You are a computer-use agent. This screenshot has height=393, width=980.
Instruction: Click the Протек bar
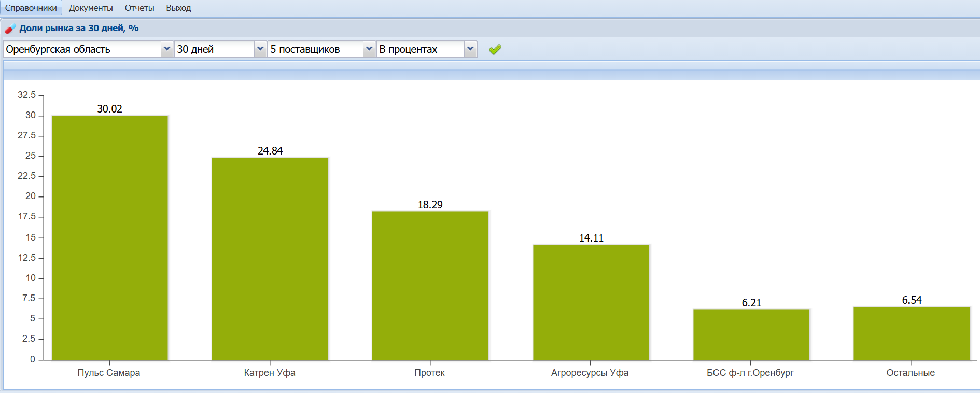[430, 286]
